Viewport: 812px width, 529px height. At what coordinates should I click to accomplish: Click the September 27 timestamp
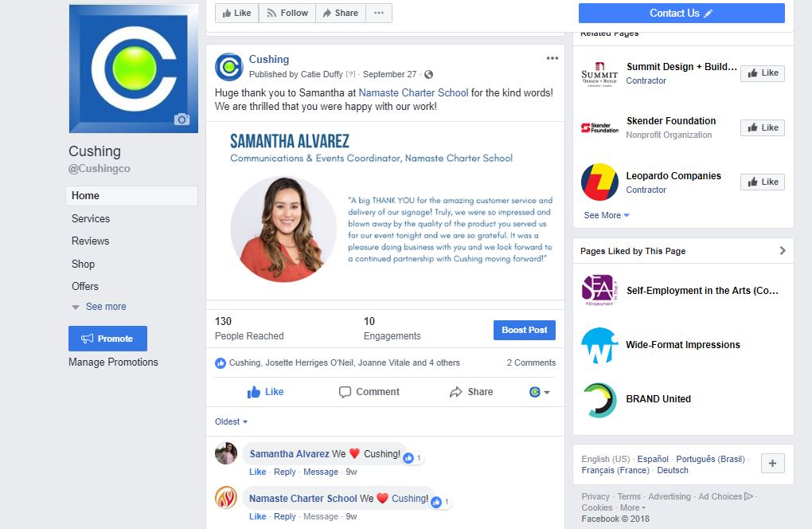pyautogui.click(x=389, y=75)
